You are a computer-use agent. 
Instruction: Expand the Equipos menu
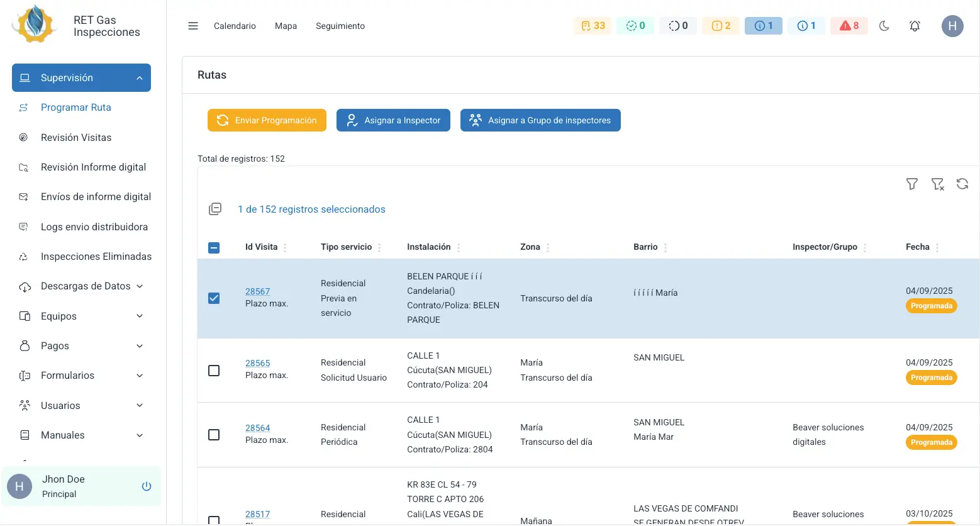pyautogui.click(x=81, y=316)
